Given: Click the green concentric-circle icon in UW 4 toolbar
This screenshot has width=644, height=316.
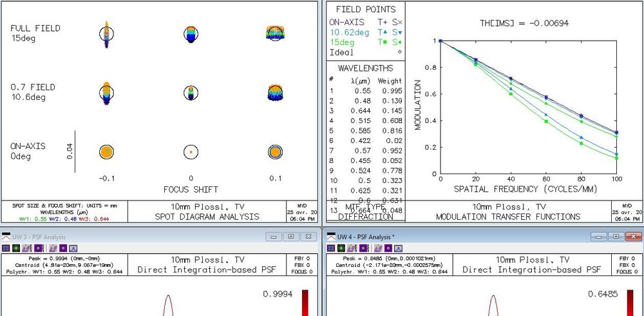Looking at the screenshot, I should pyautogui.click(x=341, y=248).
